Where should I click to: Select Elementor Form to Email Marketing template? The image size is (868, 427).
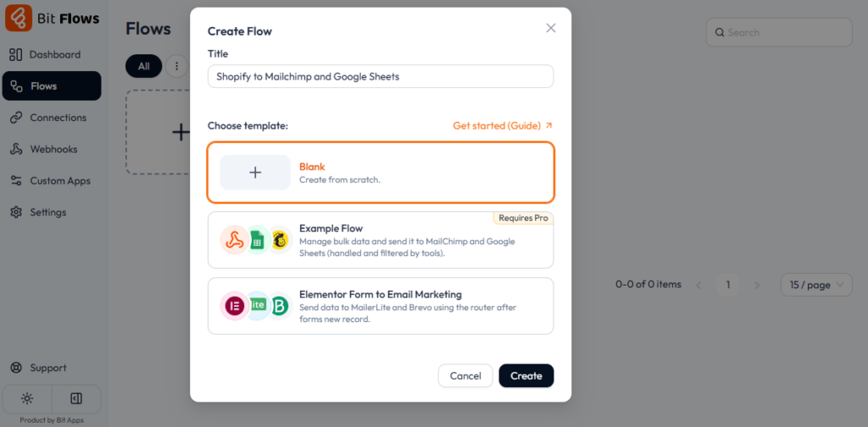(380, 306)
